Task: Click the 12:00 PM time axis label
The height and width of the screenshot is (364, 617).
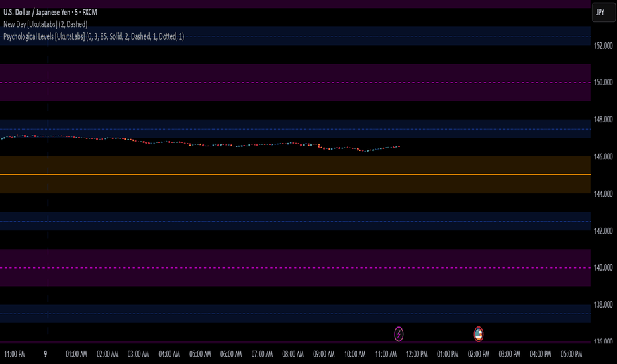Action: click(x=416, y=354)
